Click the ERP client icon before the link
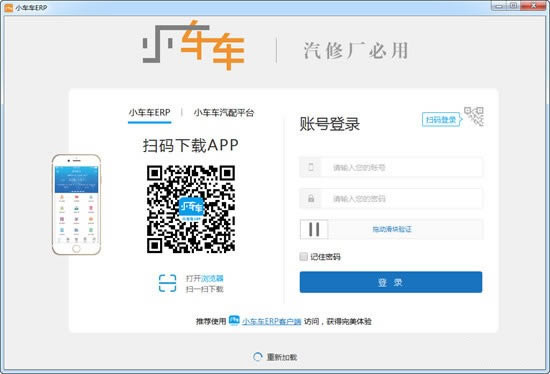Screen dimensions: 550x374 click(x=234, y=320)
